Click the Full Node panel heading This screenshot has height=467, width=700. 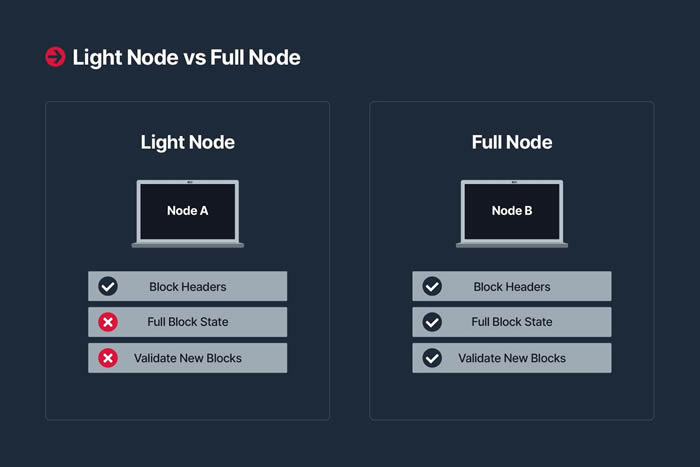[512, 142]
